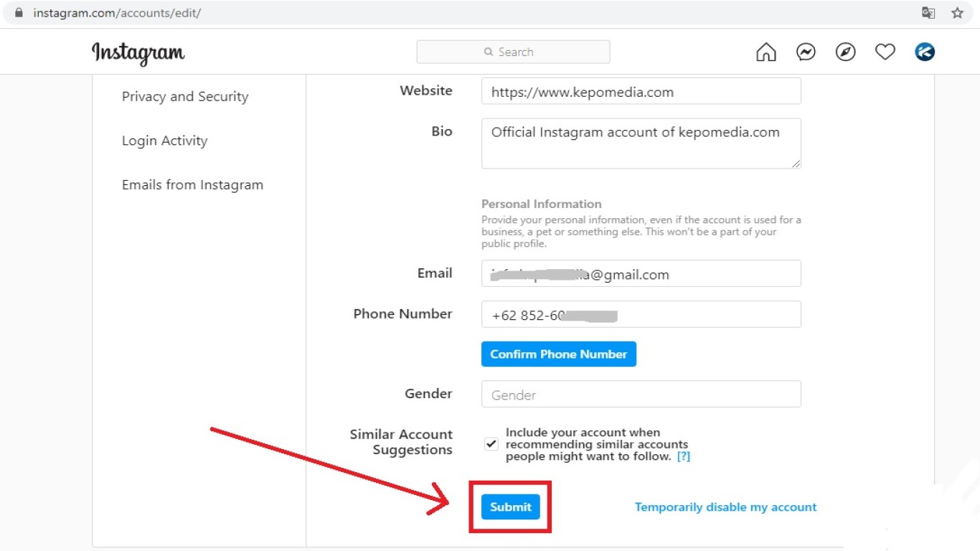Open Messenger direct messages icon
980x551 pixels.
[806, 52]
